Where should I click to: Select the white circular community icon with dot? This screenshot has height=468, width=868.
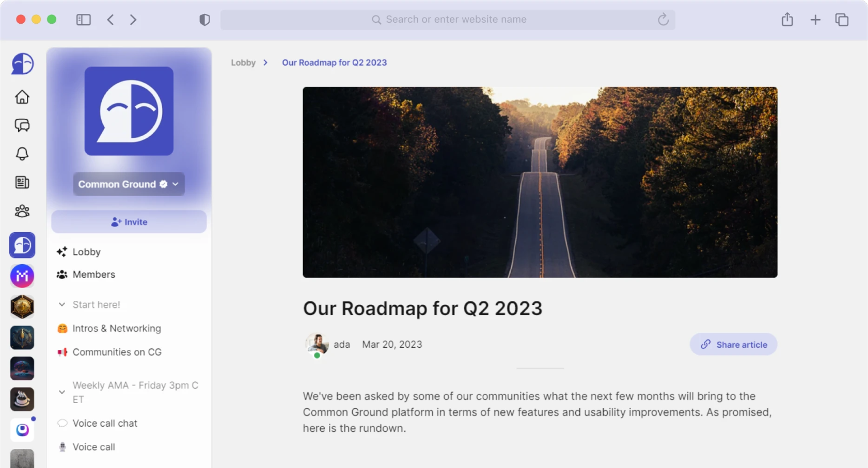[x=22, y=430]
